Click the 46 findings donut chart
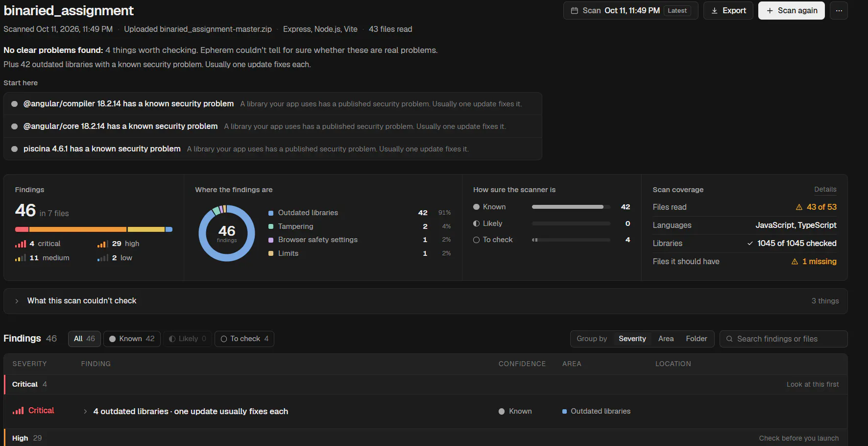868x446 pixels. (x=227, y=233)
